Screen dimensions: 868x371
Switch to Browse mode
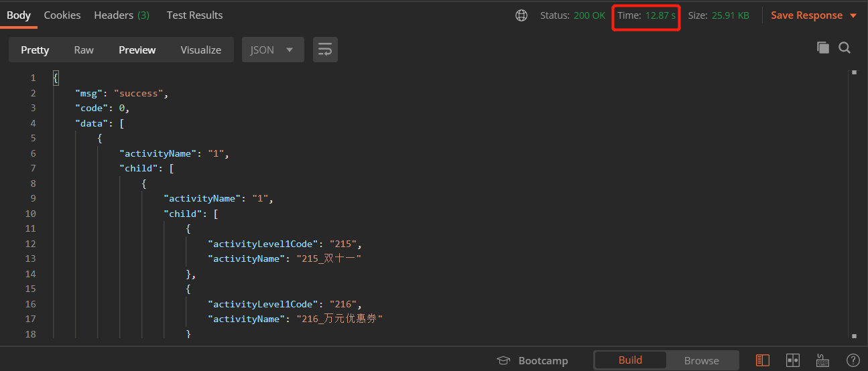[701, 360]
